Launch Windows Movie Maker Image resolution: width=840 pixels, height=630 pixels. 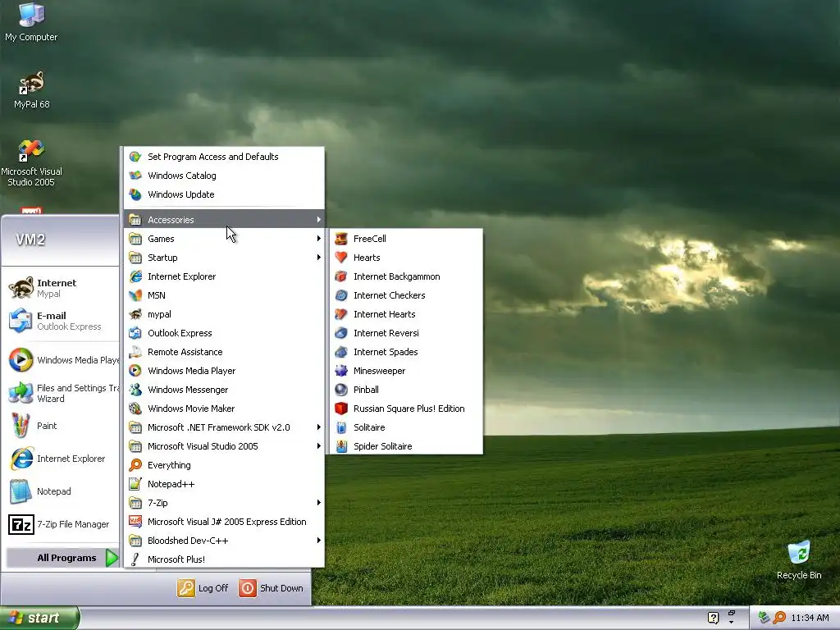(x=224, y=409)
